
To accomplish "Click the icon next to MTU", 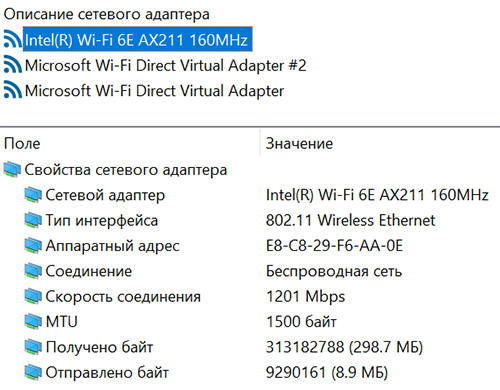I will [33, 321].
